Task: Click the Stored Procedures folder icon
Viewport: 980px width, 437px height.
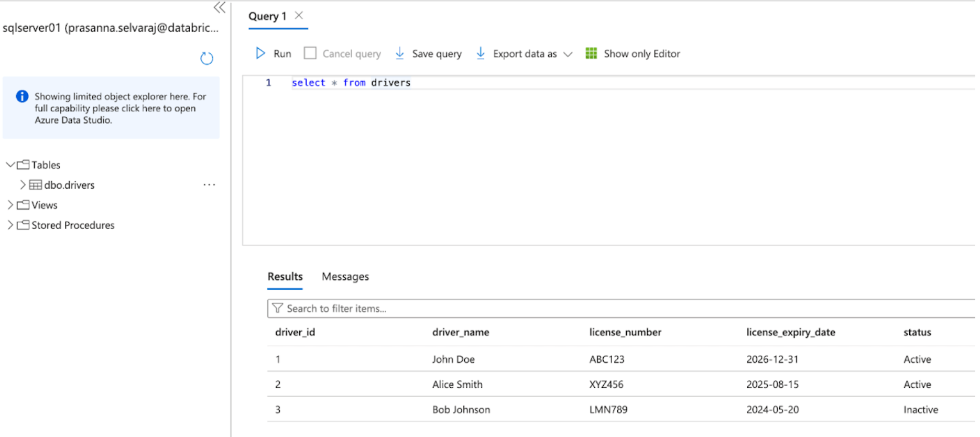Action: pyautogui.click(x=23, y=225)
